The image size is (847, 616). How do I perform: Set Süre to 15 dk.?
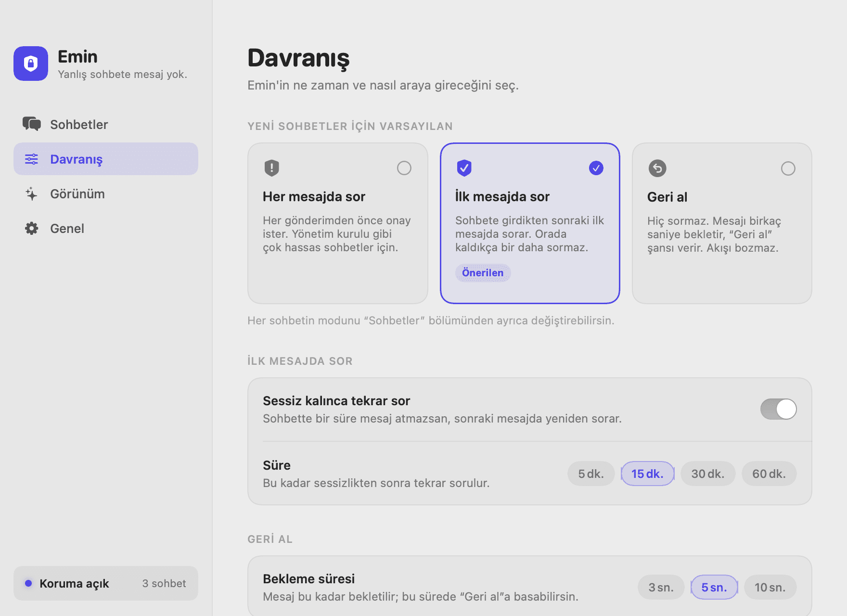click(x=647, y=474)
